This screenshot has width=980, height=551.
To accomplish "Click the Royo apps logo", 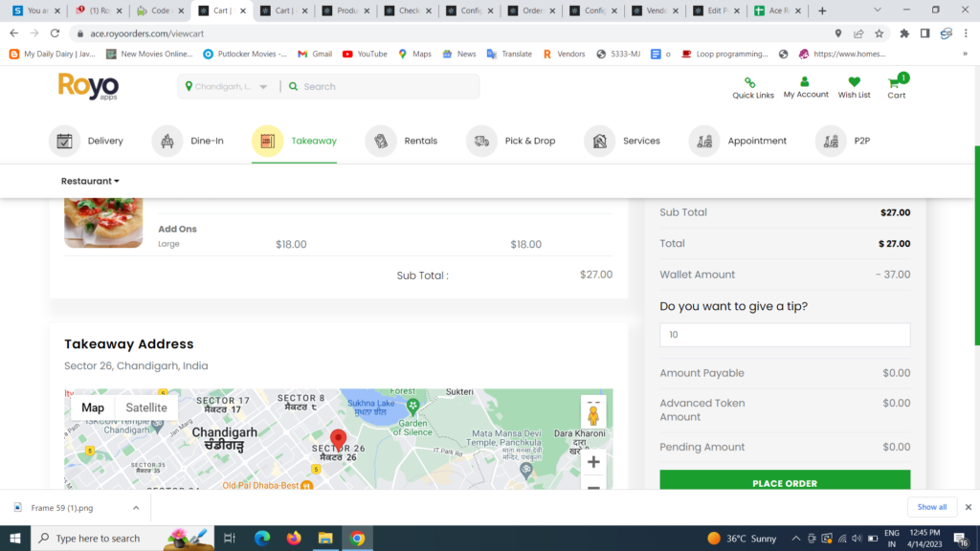I will click(x=88, y=87).
